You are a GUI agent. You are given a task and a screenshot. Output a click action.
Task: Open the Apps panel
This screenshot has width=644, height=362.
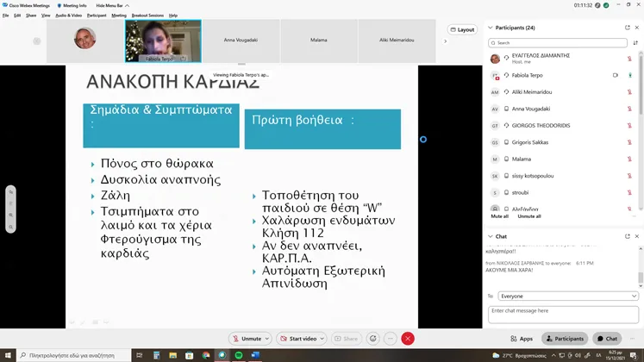click(522, 339)
